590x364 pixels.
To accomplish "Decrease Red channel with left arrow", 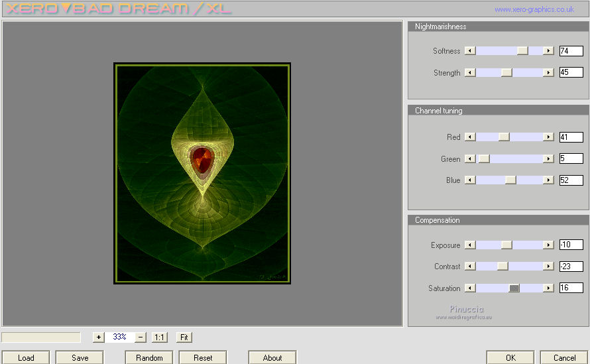I will coord(470,137).
